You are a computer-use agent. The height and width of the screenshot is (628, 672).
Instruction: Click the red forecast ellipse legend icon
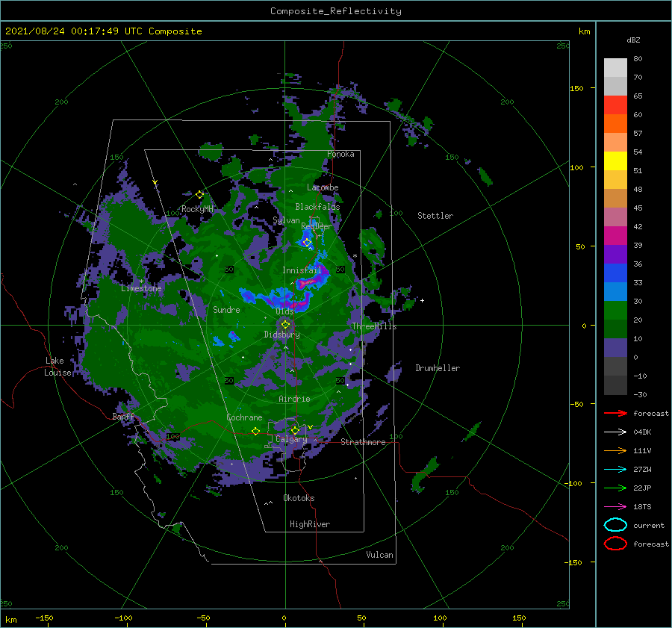[x=615, y=544]
